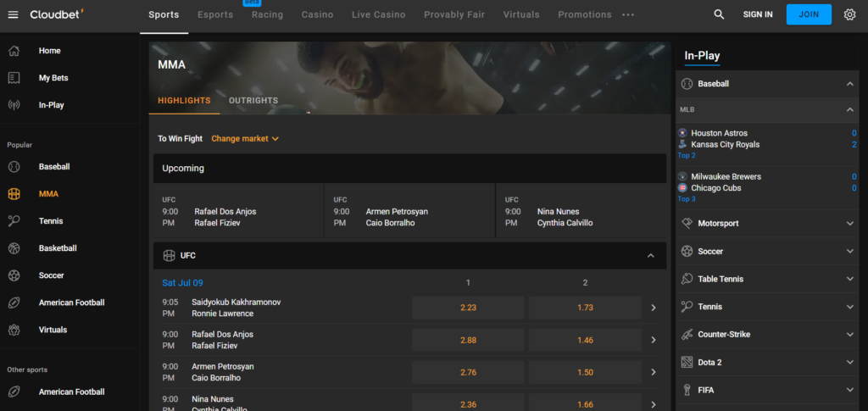The height and width of the screenshot is (411, 868).
Task: Click the Baseball icon in Popular list
Action: click(x=14, y=166)
